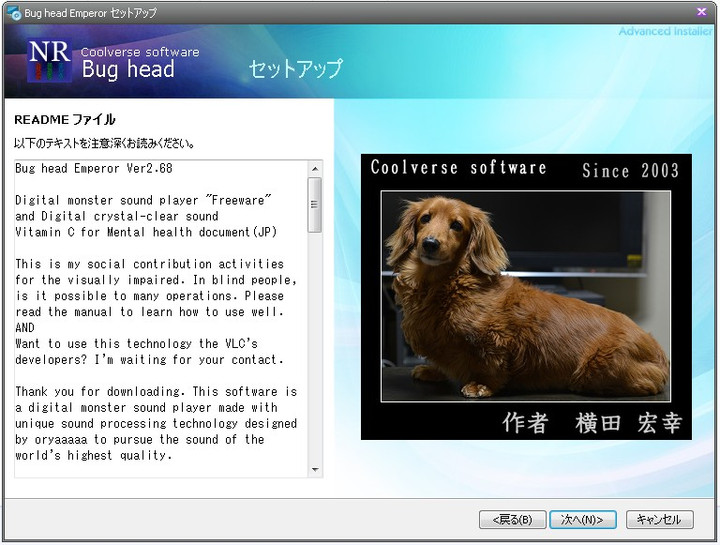Click the セットアップ header banner text
Screen dimensions: 720x545
tap(295, 69)
